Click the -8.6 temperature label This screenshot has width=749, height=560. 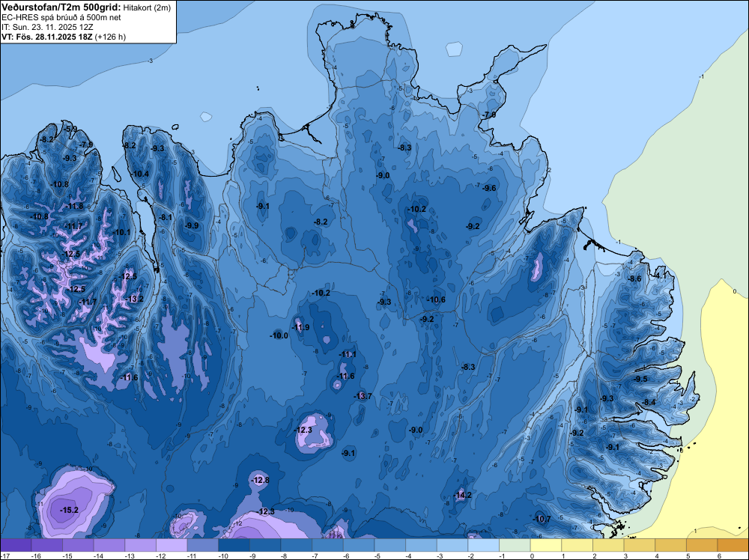pos(634,279)
